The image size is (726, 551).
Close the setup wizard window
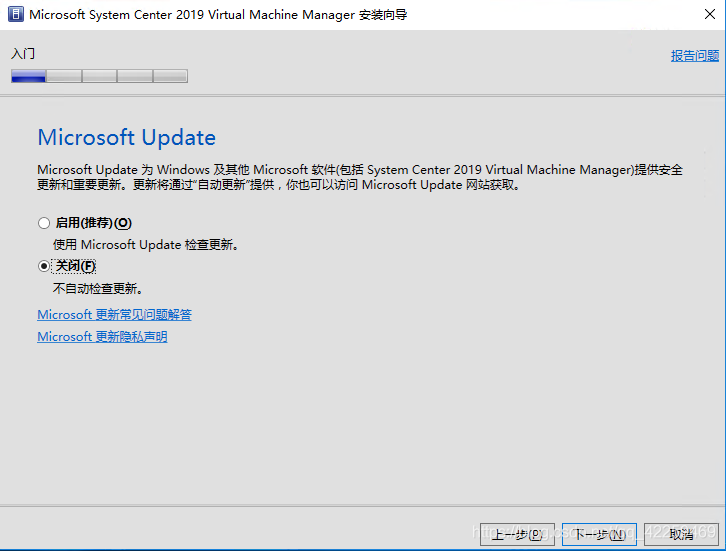710,14
